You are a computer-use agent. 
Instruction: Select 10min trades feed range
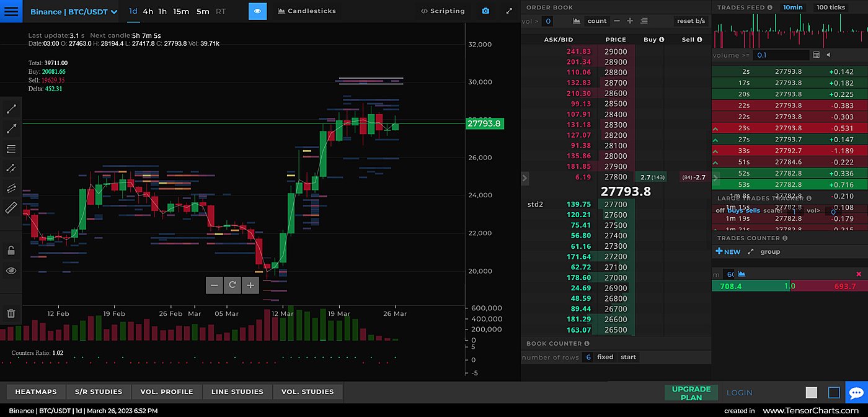[x=792, y=7]
